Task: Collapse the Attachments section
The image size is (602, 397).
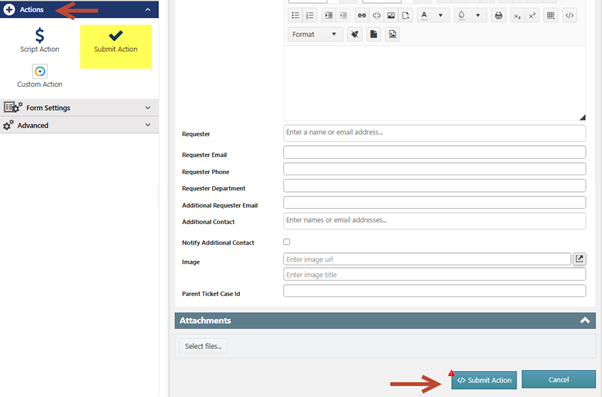Action: tap(585, 320)
